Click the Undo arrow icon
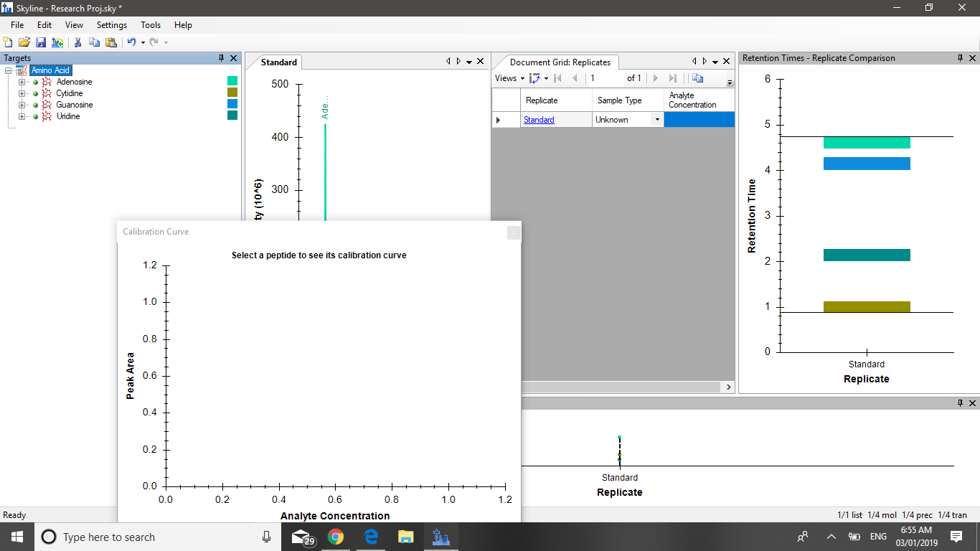Viewport: 980px width, 551px height. click(x=131, y=42)
